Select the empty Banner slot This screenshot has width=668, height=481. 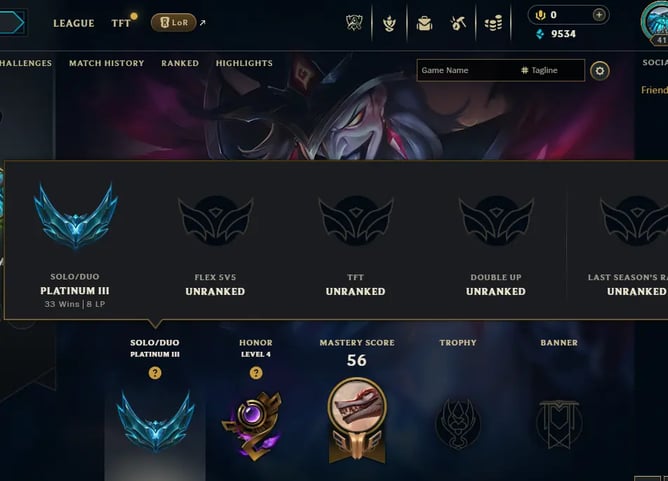(x=559, y=424)
